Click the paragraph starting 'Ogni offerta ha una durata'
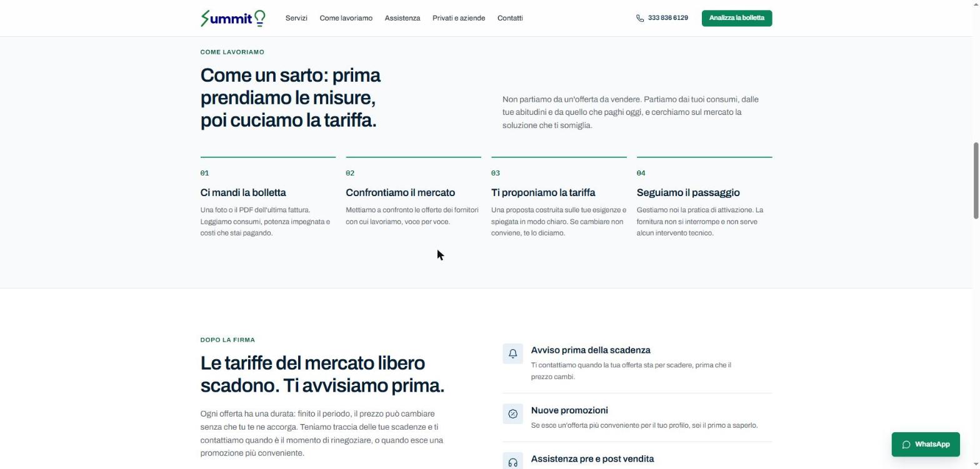Image resolution: width=980 pixels, height=469 pixels. (322, 433)
